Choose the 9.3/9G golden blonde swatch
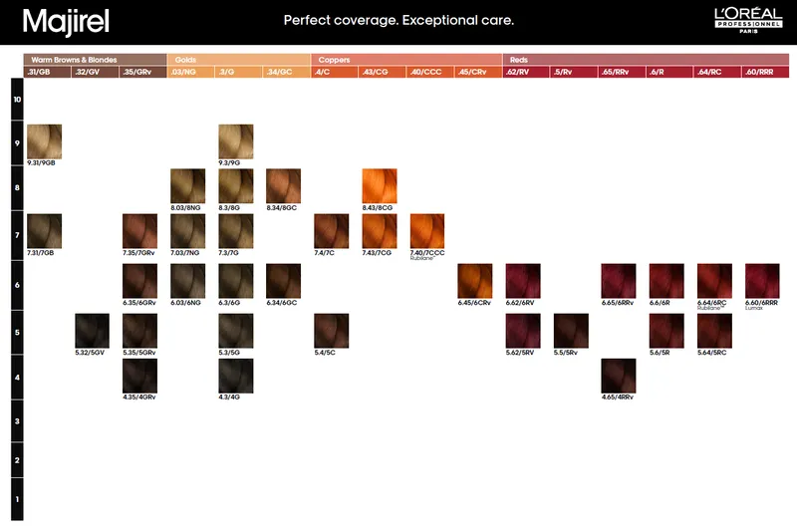Viewport: 797px width, 532px height. 236,141
